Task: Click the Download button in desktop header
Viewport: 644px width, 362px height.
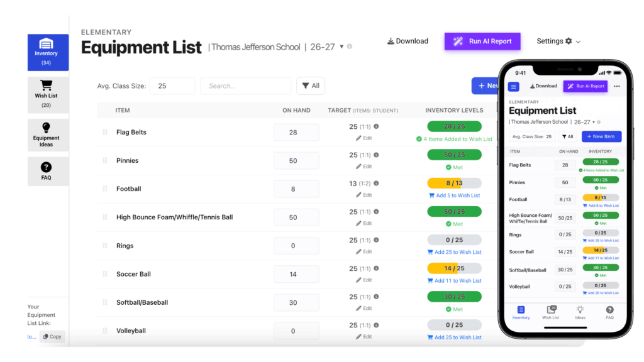Action: pos(408,41)
